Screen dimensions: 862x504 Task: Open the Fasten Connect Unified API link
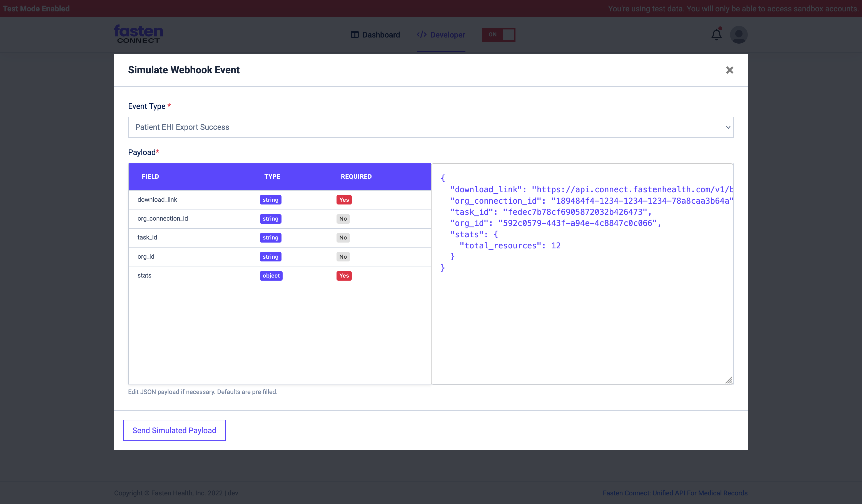675,493
